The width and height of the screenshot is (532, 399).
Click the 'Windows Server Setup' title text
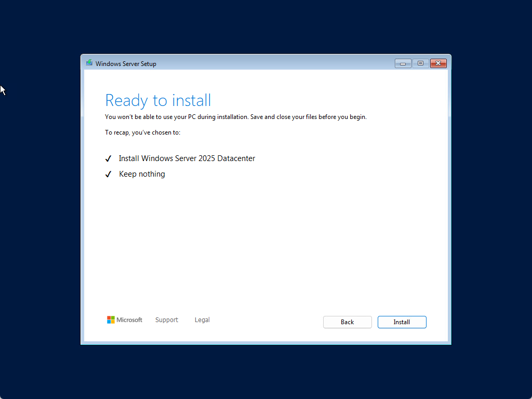pyautogui.click(x=126, y=64)
